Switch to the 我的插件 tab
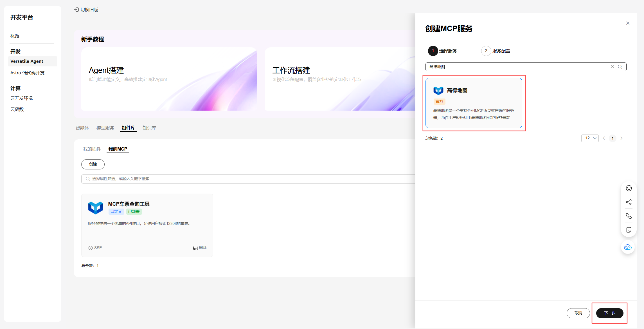The height and width of the screenshot is (329, 644). coord(92,149)
